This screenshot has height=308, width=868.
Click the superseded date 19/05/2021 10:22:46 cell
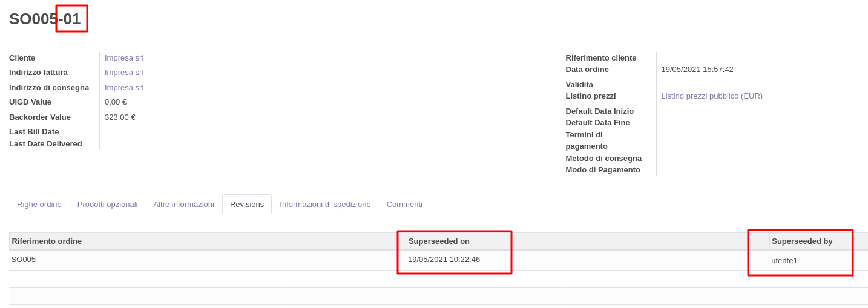click(x=444, y=260)
